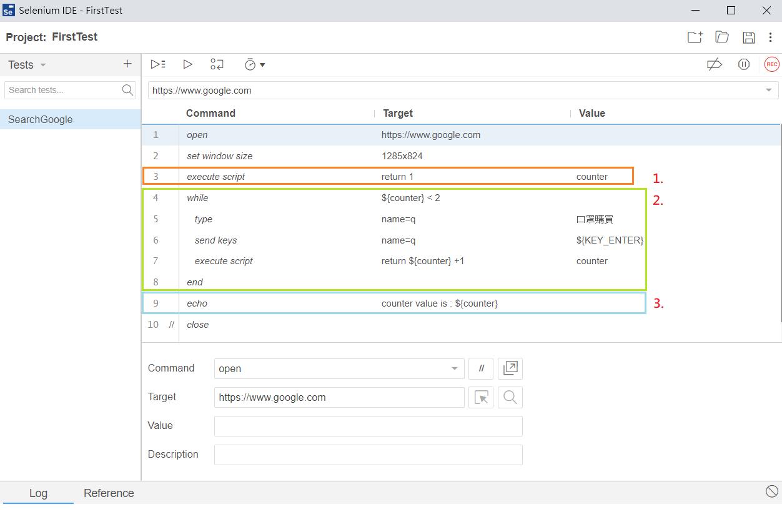Click the ${counter} < 2 target cell
The height and width of the screenshot is (532, 782).
click(411, 198)
